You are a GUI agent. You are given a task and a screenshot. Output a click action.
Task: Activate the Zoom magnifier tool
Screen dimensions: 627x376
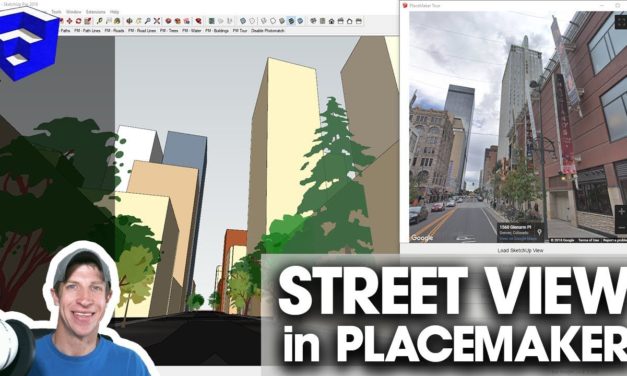click(x=148, y=21)
